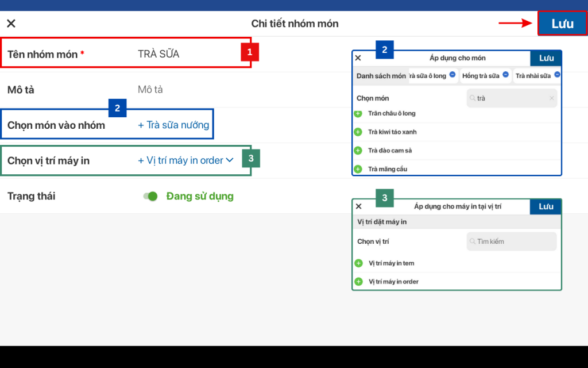Close the Áp dụng cho món panel
Image resolution: width=588 pixels, height=368 pixels.
[x=358, y=58]
